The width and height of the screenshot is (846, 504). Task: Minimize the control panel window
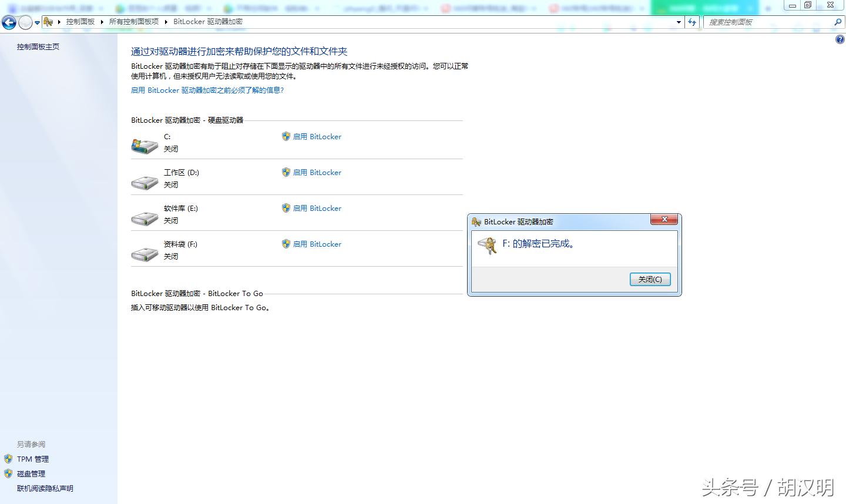[x=793, y=5]
